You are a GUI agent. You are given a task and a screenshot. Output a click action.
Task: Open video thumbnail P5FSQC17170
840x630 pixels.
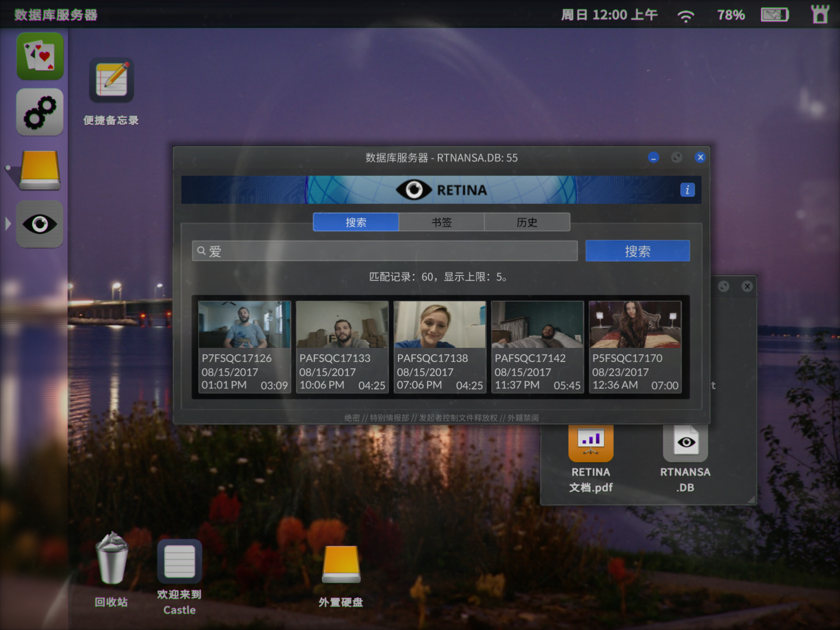635,347
